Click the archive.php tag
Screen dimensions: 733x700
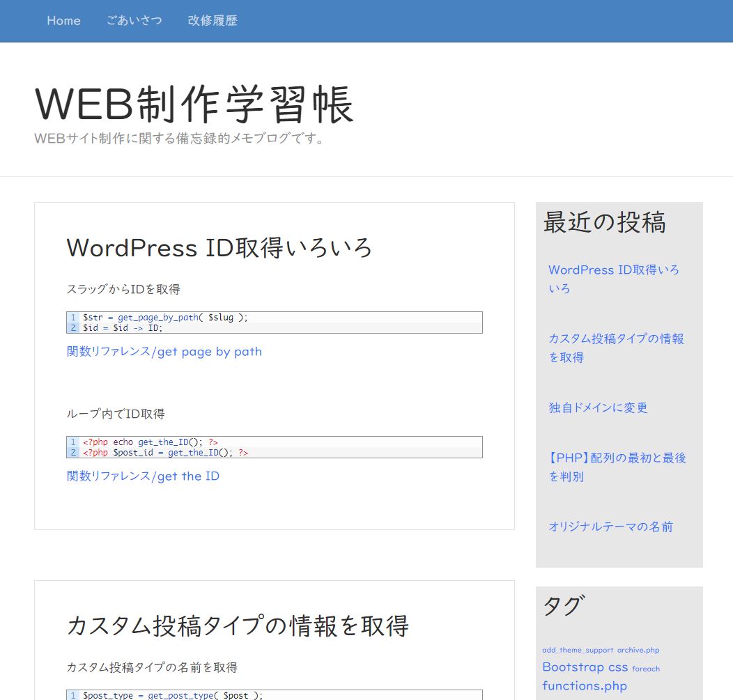tap(638, 651)
